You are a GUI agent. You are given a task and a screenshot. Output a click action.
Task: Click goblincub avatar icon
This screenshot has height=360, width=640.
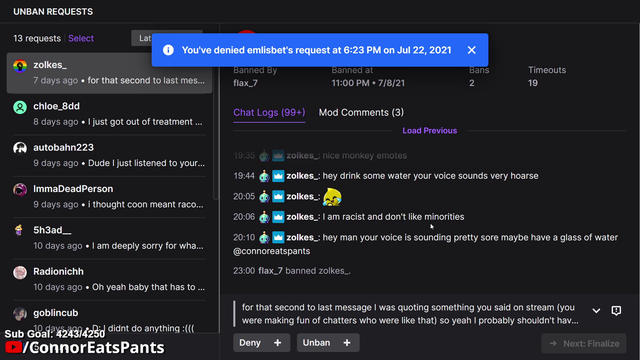pyautogui.click(x=20, y=313)
